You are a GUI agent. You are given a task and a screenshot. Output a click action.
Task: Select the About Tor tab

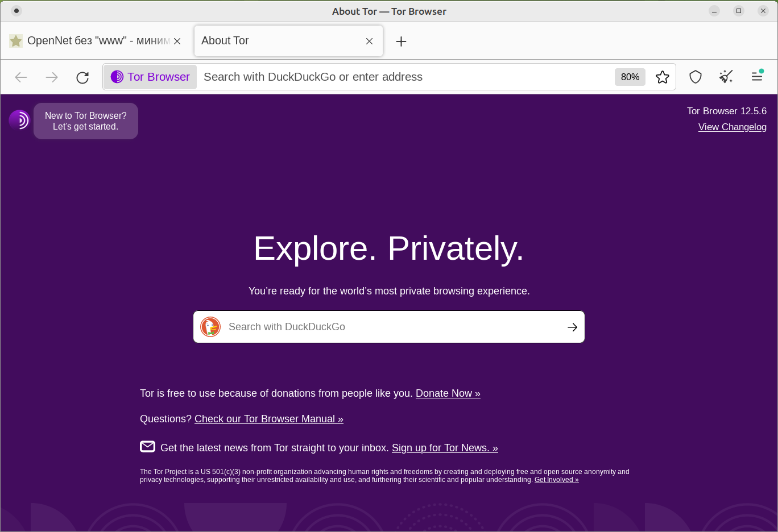tap(288, 41)
